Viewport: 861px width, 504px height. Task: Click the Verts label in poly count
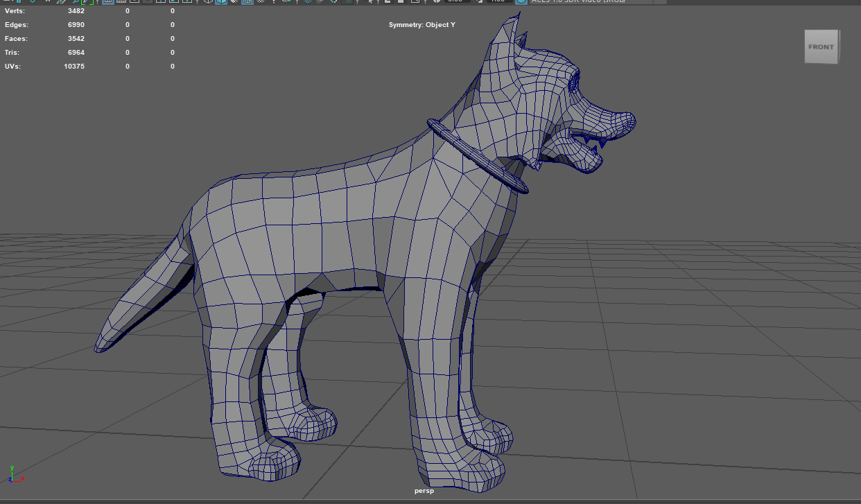15,11
